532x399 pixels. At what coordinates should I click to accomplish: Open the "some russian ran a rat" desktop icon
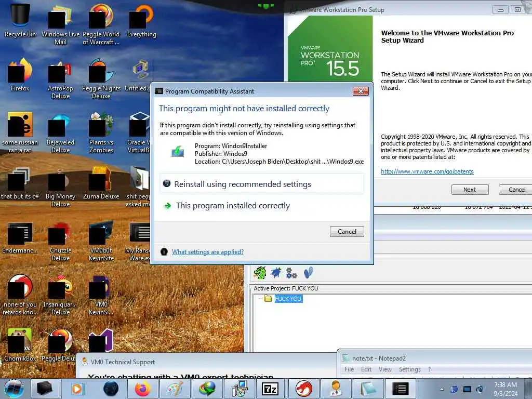20,132
